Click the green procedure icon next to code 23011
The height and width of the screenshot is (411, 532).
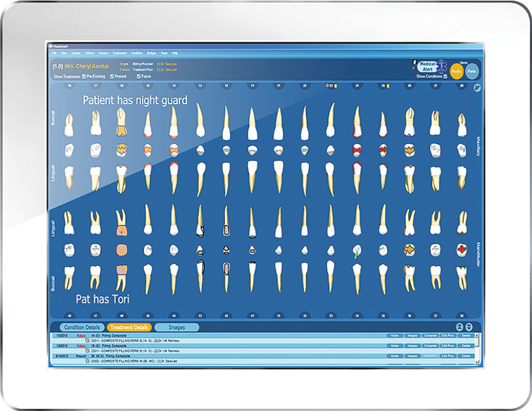89,341
